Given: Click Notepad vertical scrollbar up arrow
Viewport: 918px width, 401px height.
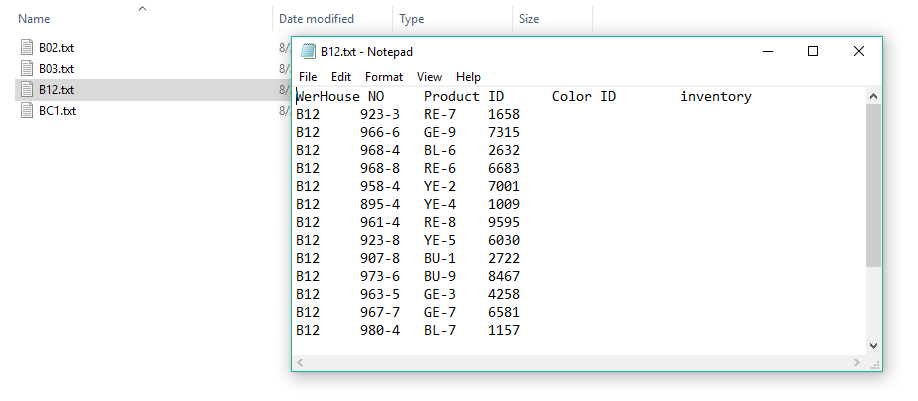Looking at the screenshot, I should [x=873, y=96].
